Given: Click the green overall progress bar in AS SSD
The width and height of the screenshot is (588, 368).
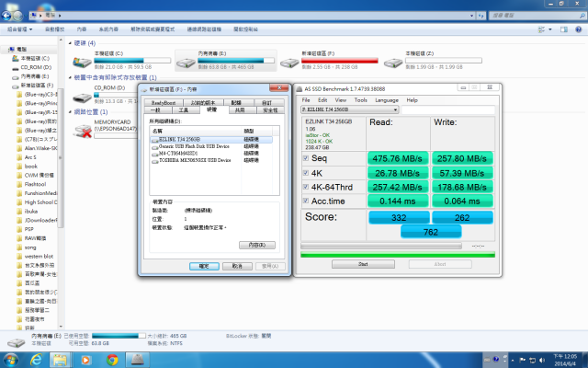Looking at the screenshot, I should click(x=398, y=255).
